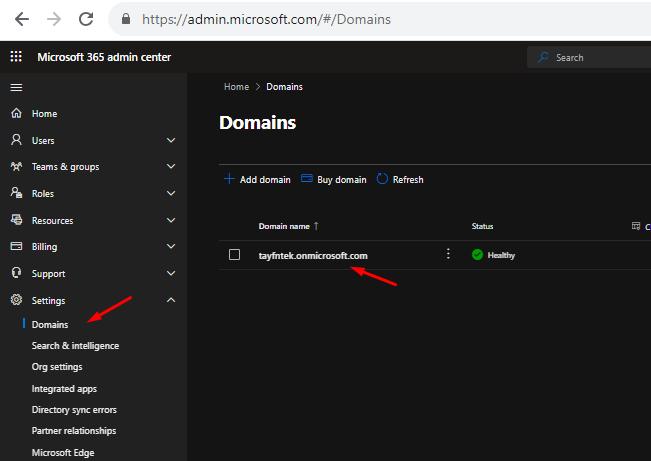Click the browser back arrow

click(x=21, y=18)
